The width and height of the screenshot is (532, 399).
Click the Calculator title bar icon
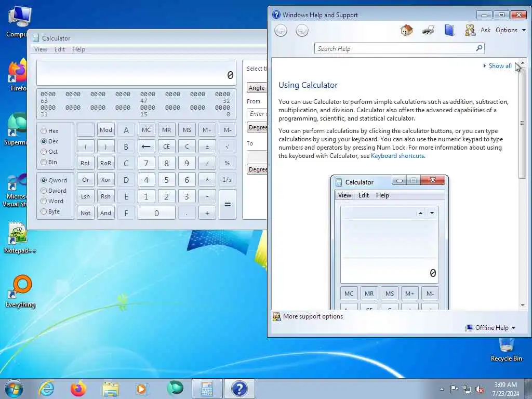coord(36,38)
